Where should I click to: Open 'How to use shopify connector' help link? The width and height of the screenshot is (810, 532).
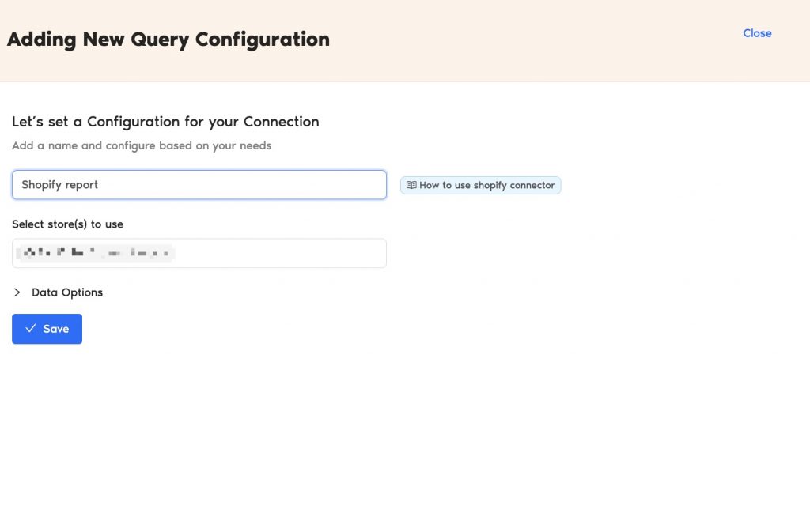481,185
